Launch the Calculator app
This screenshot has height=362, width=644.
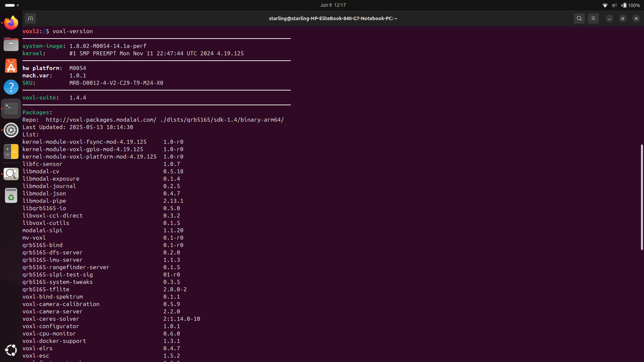coord(11,152)
